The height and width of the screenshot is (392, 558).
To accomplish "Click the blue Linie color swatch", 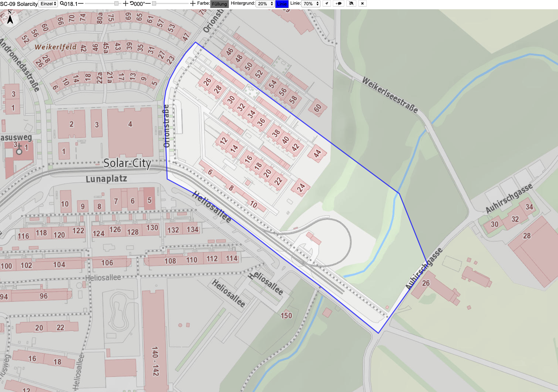I will 282,4.
